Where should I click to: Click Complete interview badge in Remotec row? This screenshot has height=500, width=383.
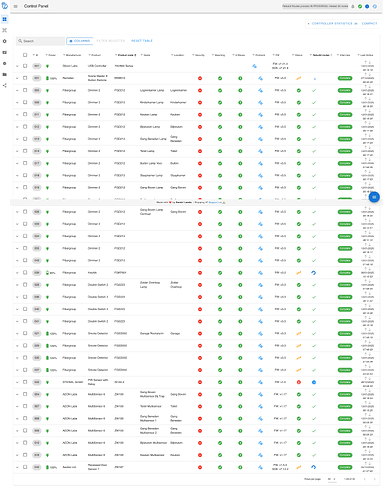[x=345, y=78]
